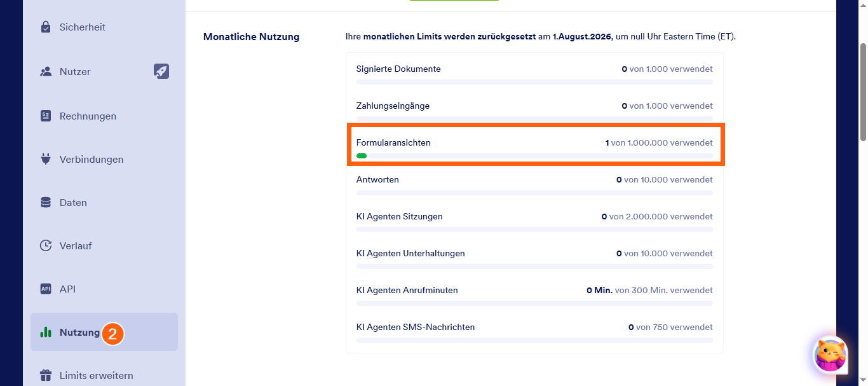Click the 0 Min. von 300 Min. value
The width and height of the screenshot is (868, 386).
point(649,290)
